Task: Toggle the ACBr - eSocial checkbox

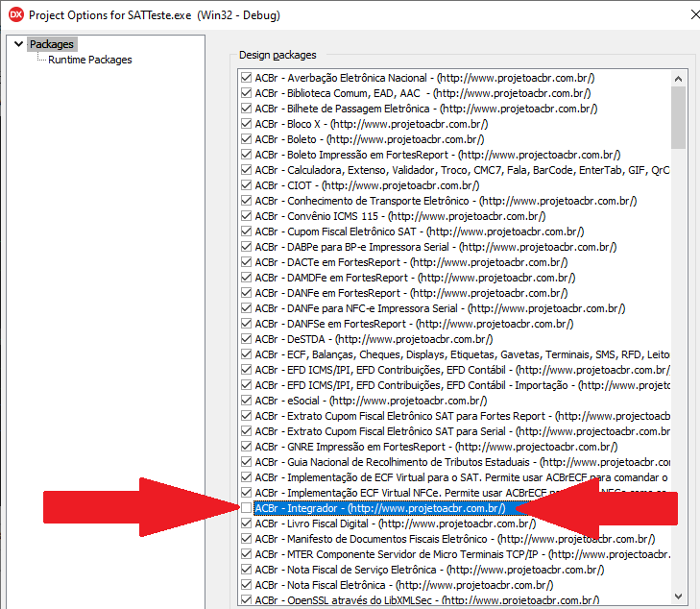Action: pyautogui.click(x=246, y=401)
